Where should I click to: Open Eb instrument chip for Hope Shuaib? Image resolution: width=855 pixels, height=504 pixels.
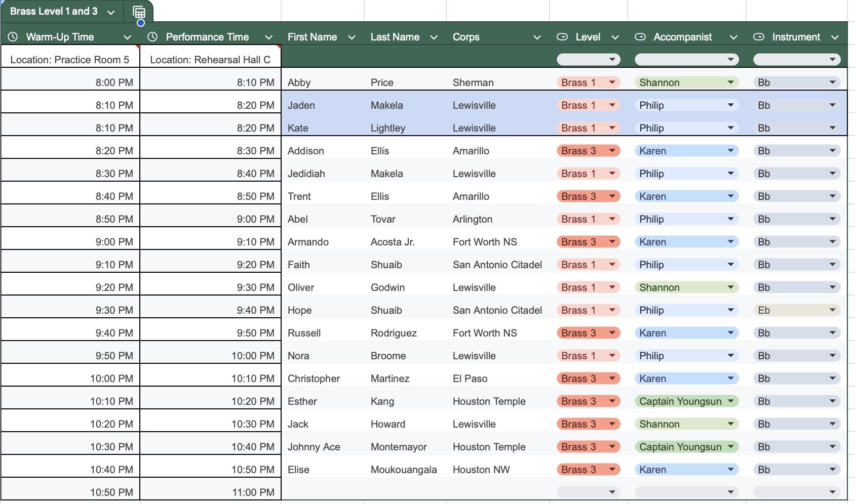pos(797,310)
